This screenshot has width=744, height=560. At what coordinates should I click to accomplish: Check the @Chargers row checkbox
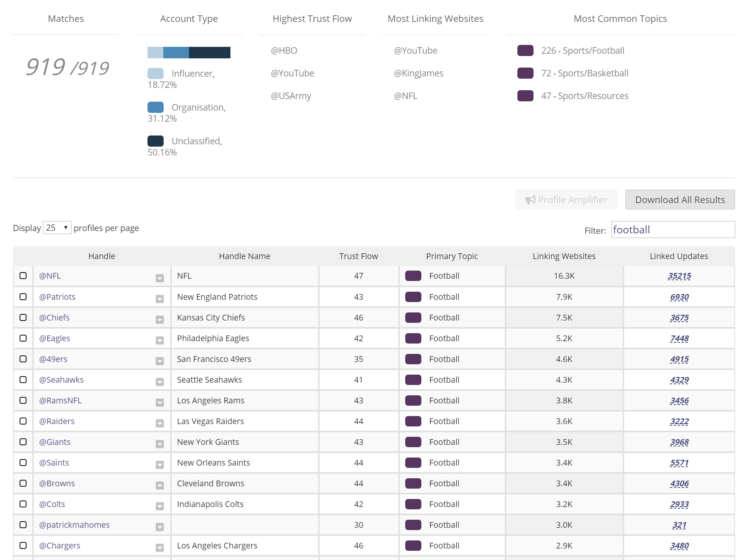[23, 545]
